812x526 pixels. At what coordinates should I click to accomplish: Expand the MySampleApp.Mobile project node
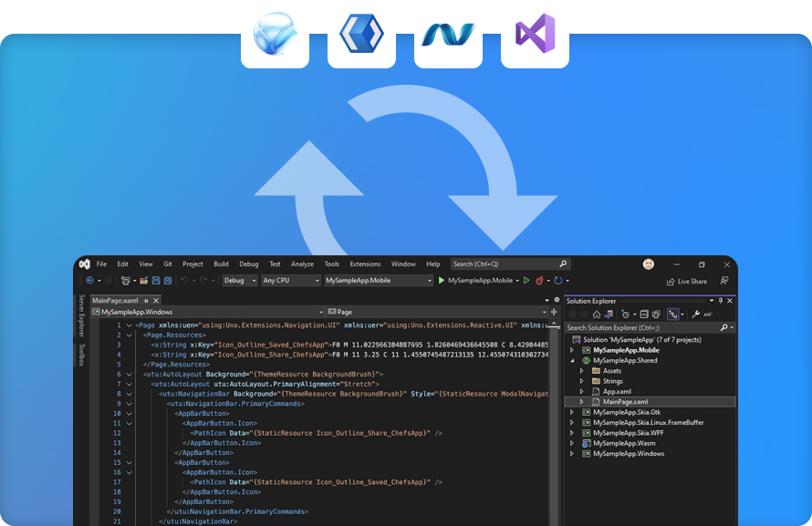(572, 350)
